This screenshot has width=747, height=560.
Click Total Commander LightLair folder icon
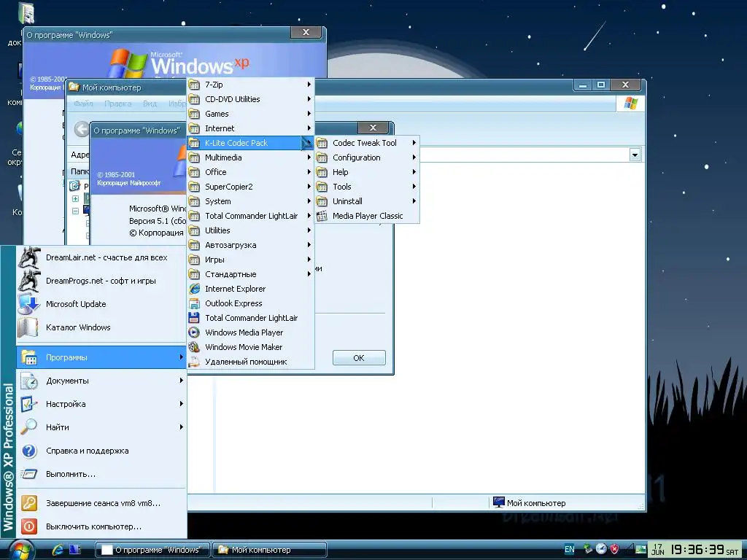coord(194,216)
